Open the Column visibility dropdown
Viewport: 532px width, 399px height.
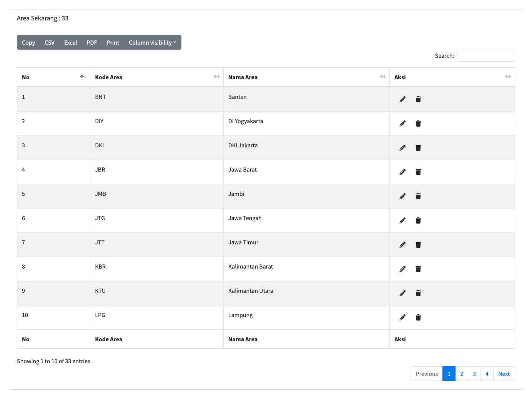153,42
